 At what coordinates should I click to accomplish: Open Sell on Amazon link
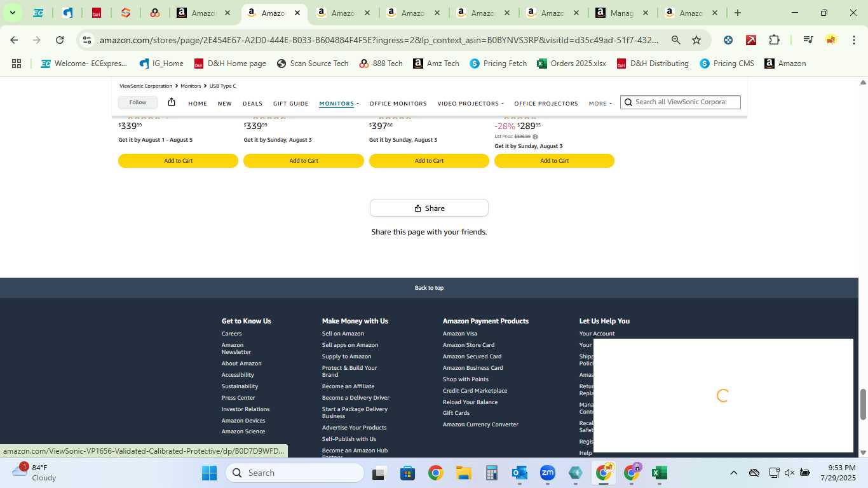click(x=343, y=334)
